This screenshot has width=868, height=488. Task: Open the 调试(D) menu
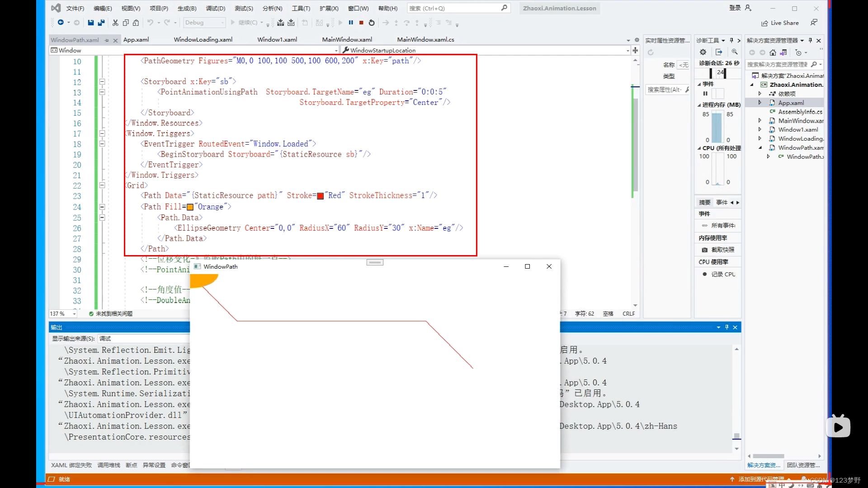pyautogui.click(x=215, y=8)
